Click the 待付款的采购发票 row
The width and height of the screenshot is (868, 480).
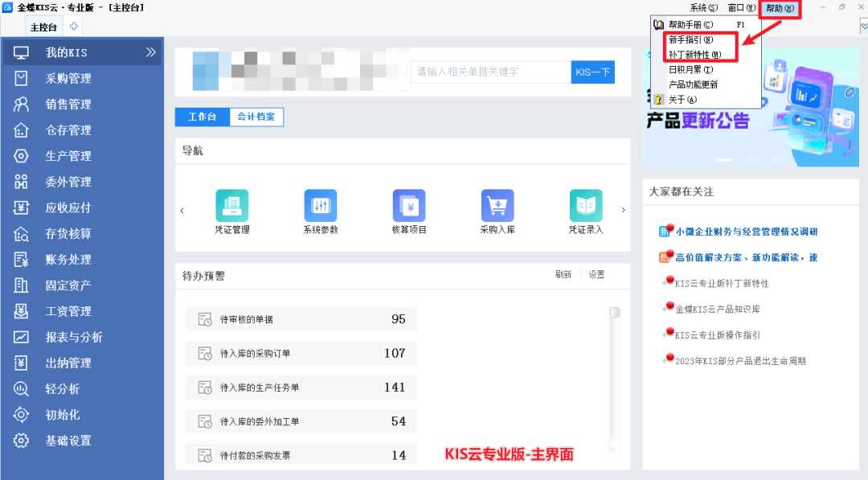click(301, 455)
